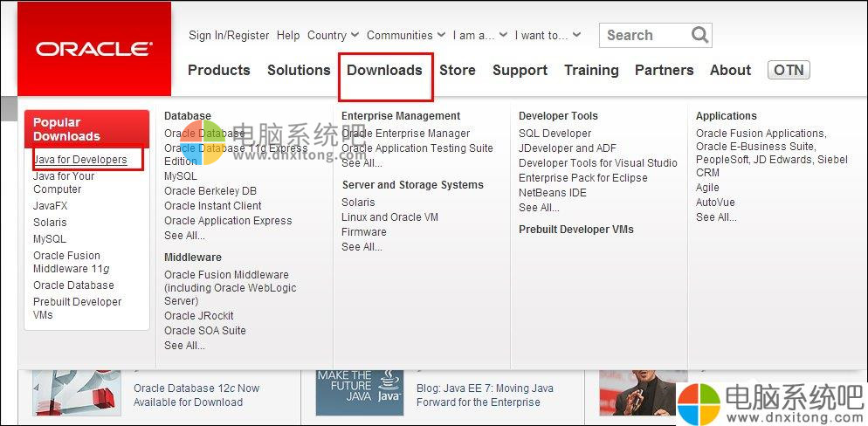Select Java for Your Computer
Viewport: 868px width, 426px height.
click(x=64, y=182)
